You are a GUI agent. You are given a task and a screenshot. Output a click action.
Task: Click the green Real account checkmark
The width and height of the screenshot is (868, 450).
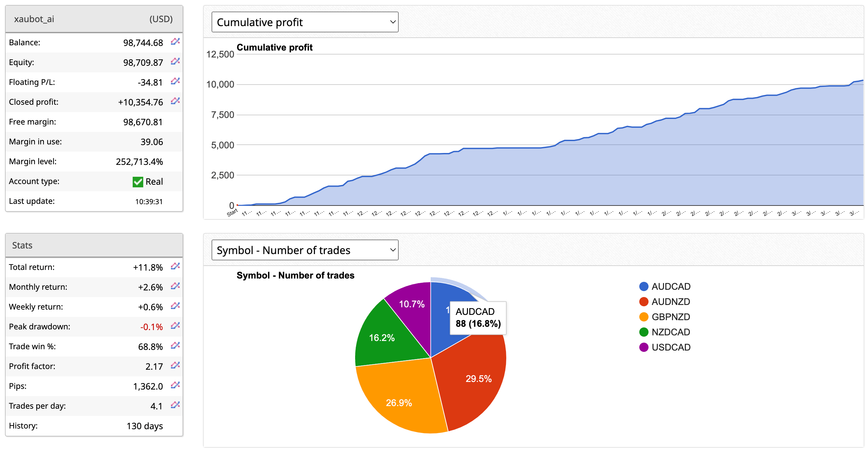[x=138, y=182]
